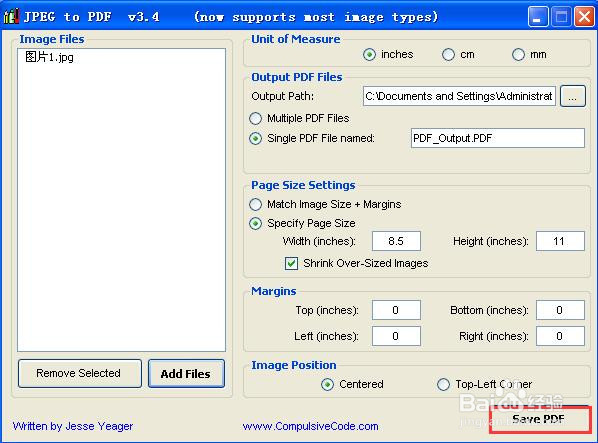Click the Output Path text field

pos(459,96)
